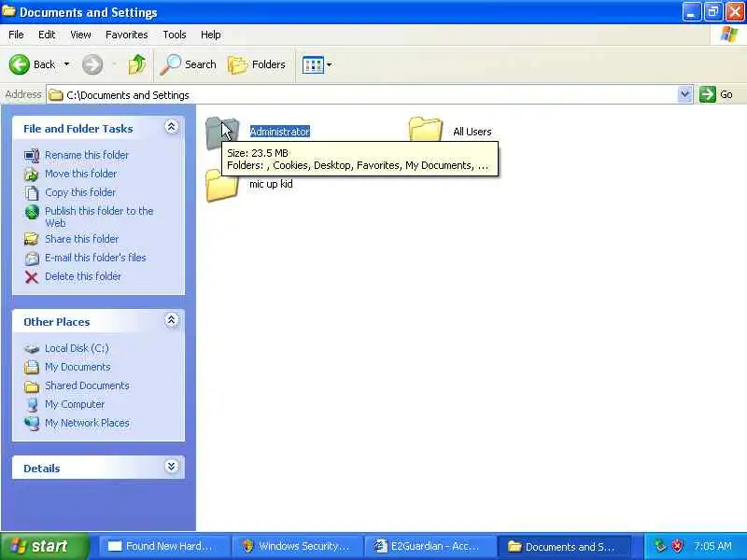747x560 pixels.
Task: Select the mic up kid folder icon
Action: coord(222,186)
